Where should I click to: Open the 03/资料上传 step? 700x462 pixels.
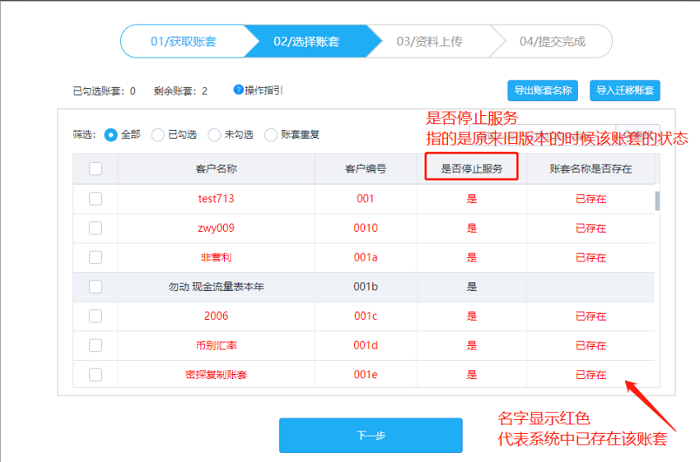[428, 42]
